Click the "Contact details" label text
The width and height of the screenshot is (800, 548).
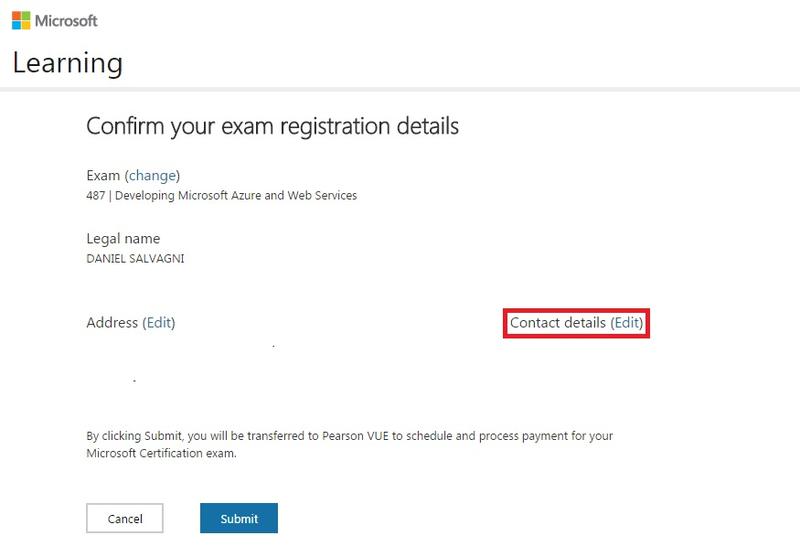click(557, 323)
